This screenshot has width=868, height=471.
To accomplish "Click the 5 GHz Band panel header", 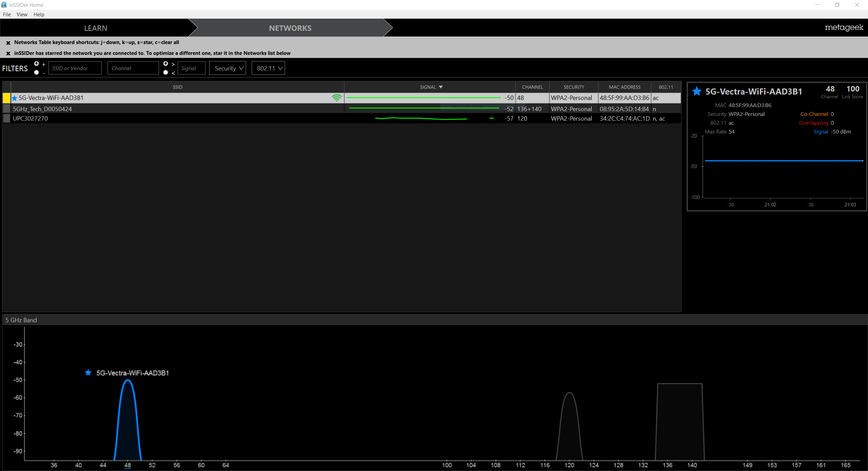I will (x=435, y=320).
